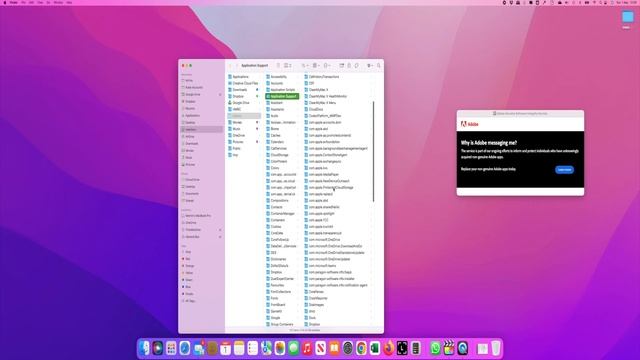Select Group Containers folder
The image size is (640, 360).
(x=282, y=324)
